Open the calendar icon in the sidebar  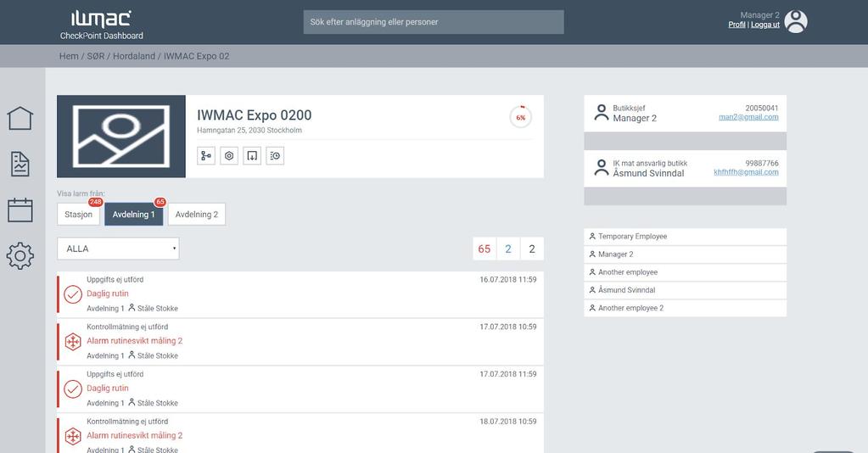[20, 210]
